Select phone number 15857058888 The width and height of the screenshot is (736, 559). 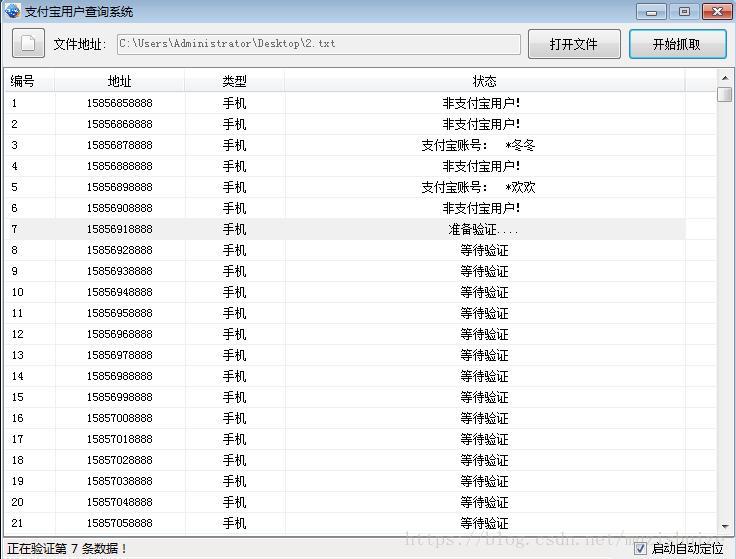(120, 523)
